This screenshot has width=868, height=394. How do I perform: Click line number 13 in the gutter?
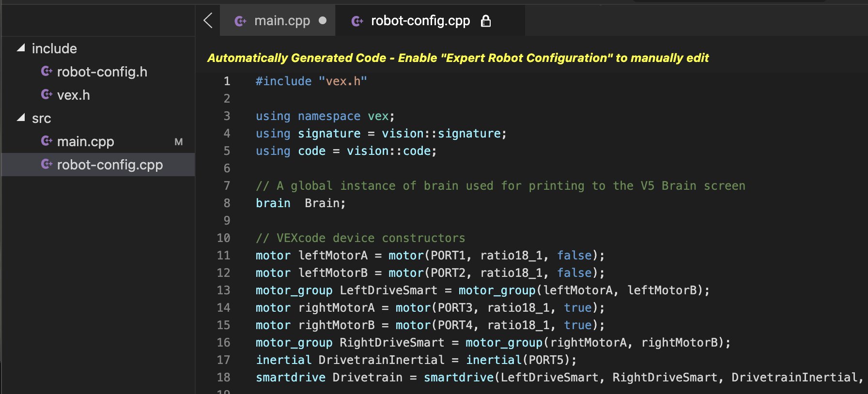point(223,290)
